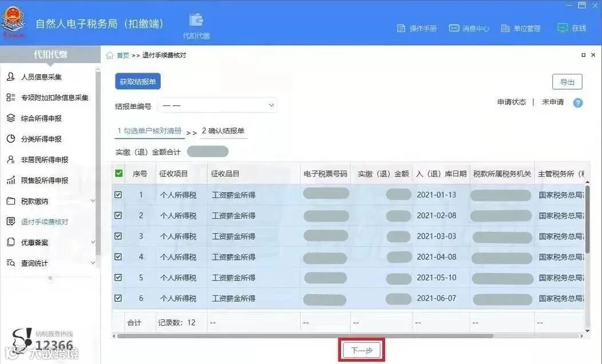Uncheck row 4 dated 2021-04-08
This screenshot has height=364, width=602.
[x=118, y=257]
